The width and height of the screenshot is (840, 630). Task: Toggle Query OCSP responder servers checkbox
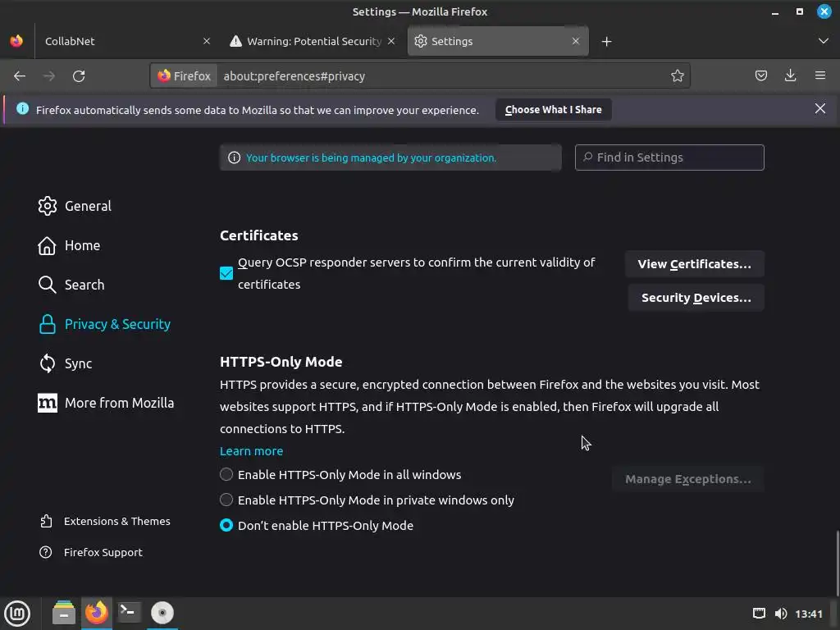[226, 273]
